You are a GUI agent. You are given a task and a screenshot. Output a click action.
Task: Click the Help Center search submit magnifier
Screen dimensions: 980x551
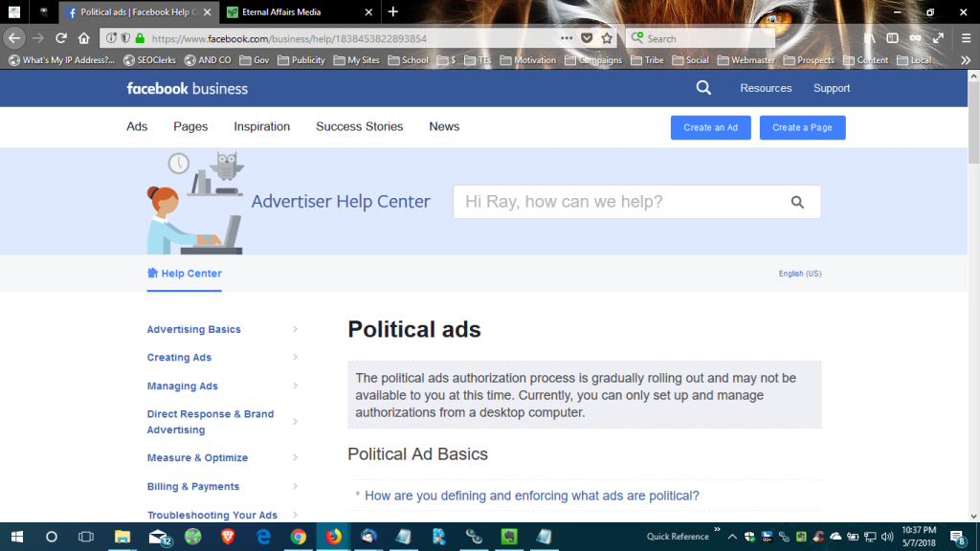(797, 202)
